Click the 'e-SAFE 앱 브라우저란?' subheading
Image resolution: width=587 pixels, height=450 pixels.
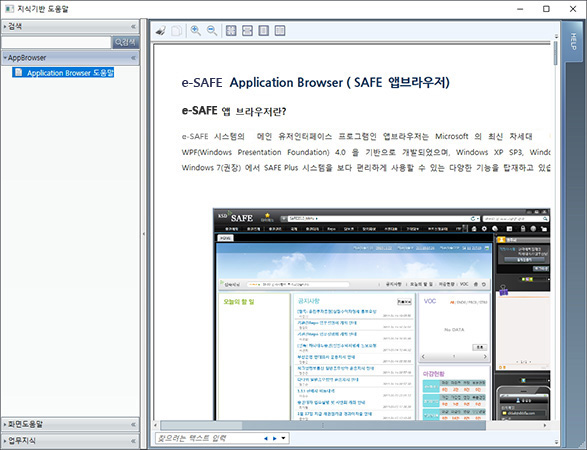pos(234,111)
